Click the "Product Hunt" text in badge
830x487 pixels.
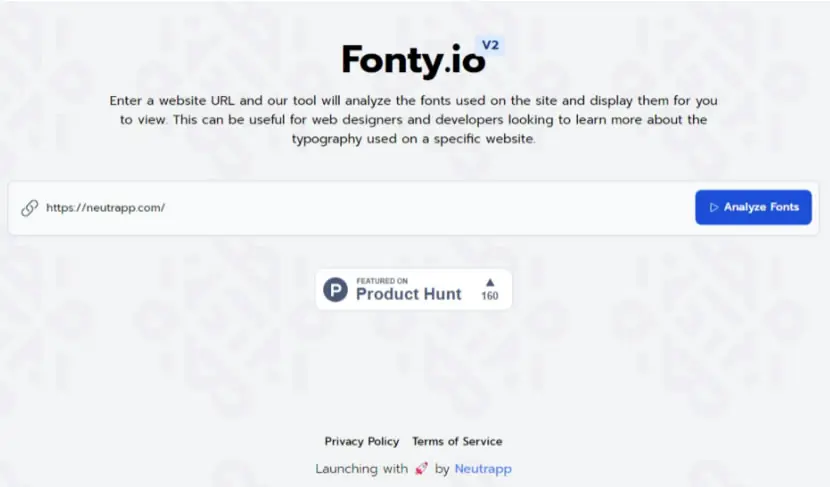click(409, 294)
